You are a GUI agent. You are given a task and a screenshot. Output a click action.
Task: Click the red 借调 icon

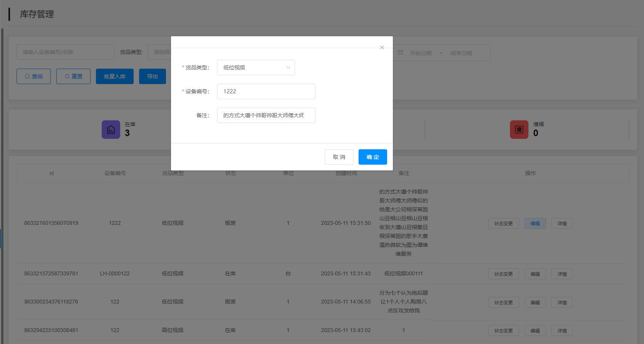(519, 130)
